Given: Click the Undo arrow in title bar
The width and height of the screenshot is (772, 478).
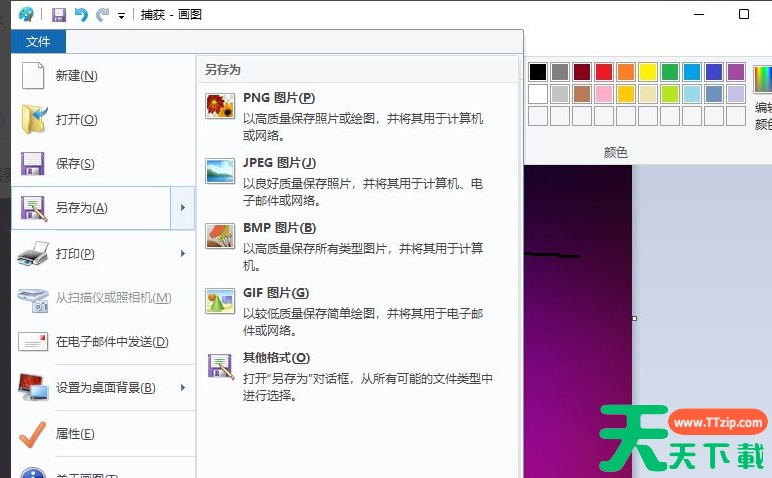Looking at the screenshot, I should point(81,15).
